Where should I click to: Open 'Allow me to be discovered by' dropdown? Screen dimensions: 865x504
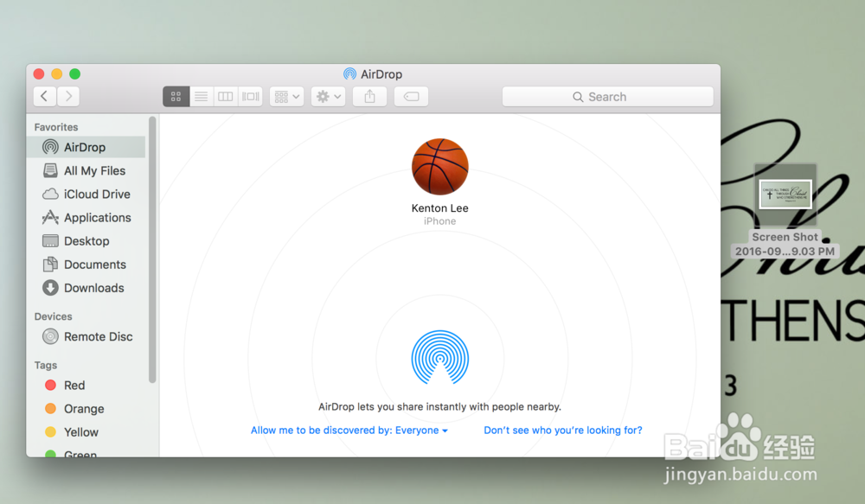(349, 431)
